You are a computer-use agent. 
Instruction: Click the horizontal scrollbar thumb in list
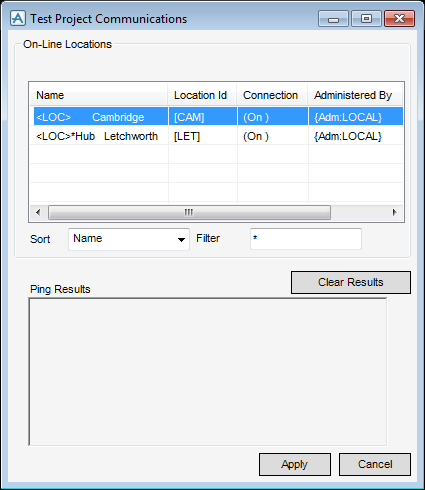189,212
